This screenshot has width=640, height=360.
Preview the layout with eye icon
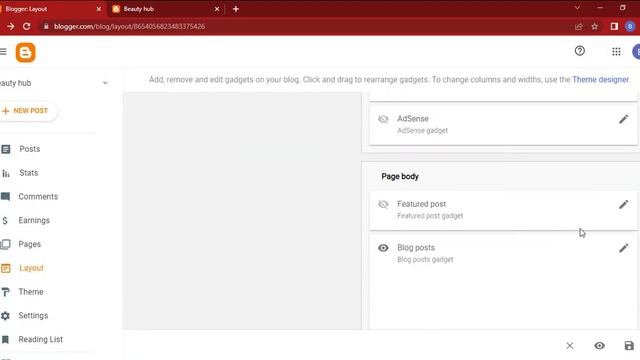pos(599,346)
